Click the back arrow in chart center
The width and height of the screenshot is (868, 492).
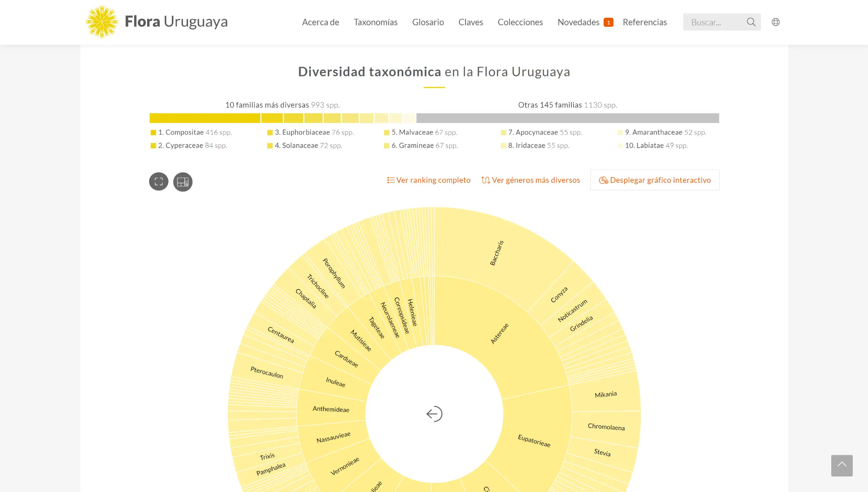click(434, 414)
